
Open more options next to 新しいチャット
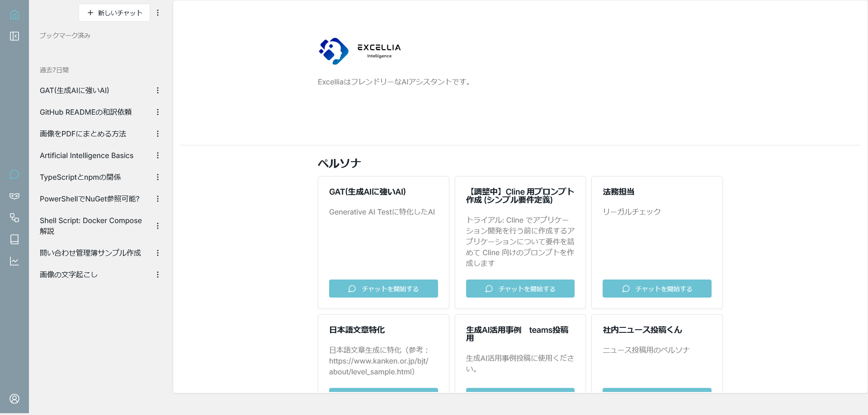[x=158, y=13]
